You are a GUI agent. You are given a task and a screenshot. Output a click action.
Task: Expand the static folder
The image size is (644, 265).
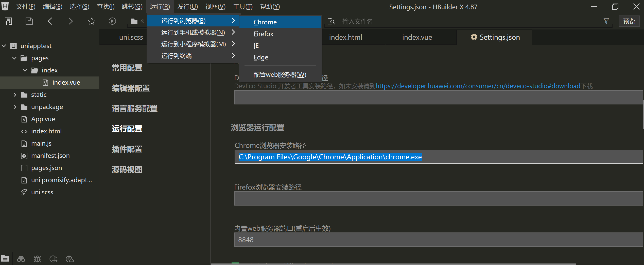point(15,95)
